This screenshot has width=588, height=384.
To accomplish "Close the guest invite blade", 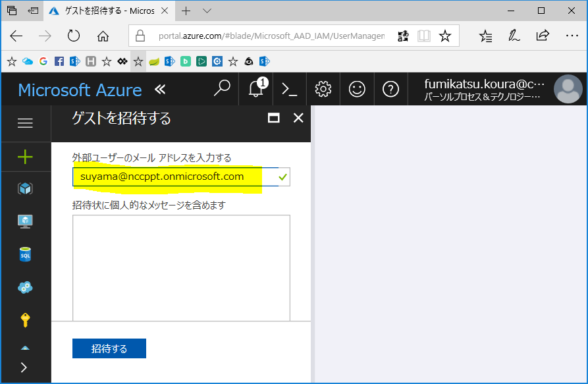I will [x=298, y=118].
